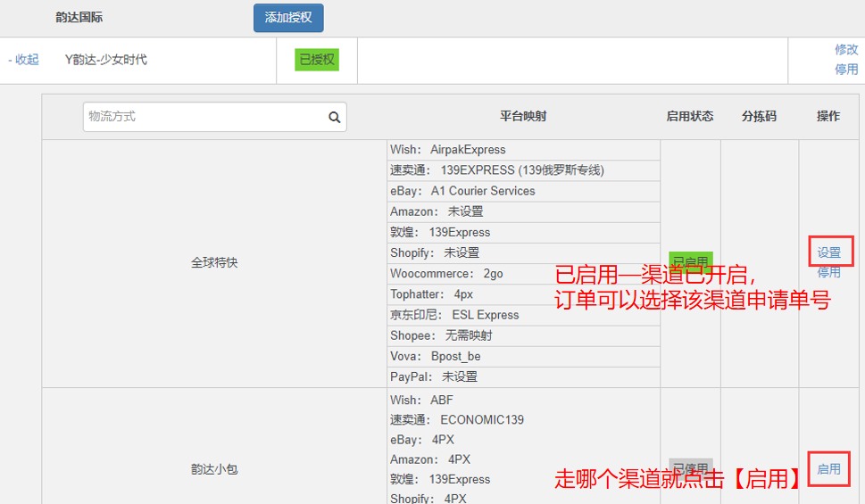Image resolution: width=865 pixels, height=504 pixels.
Task: Click the Wish: AirpakExpress mapping row
Action: [523, 150]
